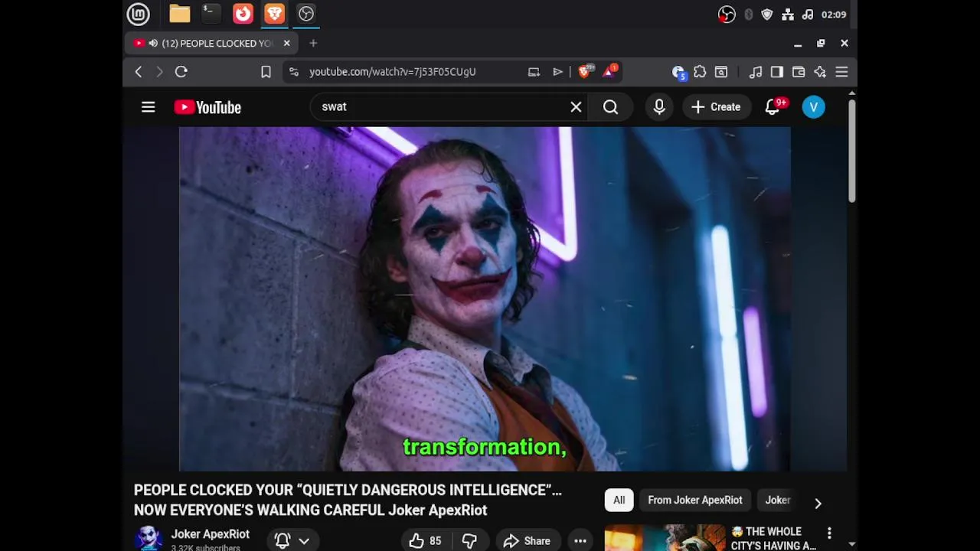Select From Joker ApexRiot chip
Viewport: 980px width, 551px height.
[x=695, y=500]
